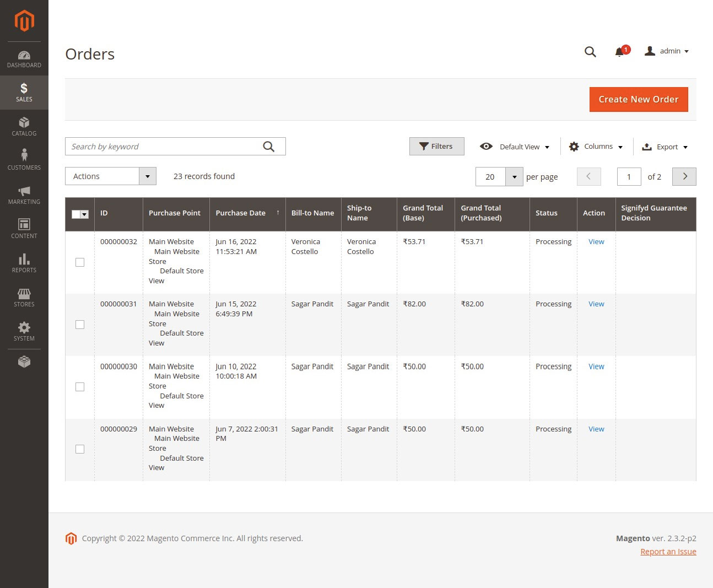This screenshot has height=588, width=713.
Task: Open the Export menu
Action: [665, 147]
